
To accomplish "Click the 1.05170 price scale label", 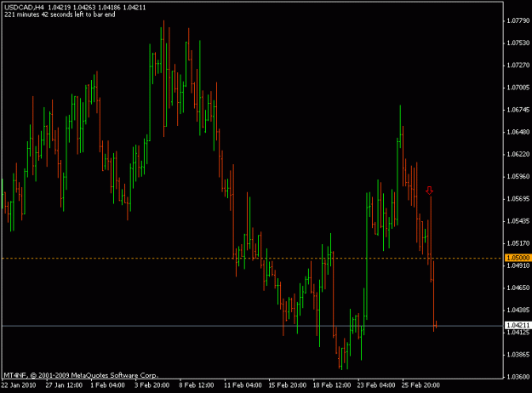I will (x=518, y=243).
